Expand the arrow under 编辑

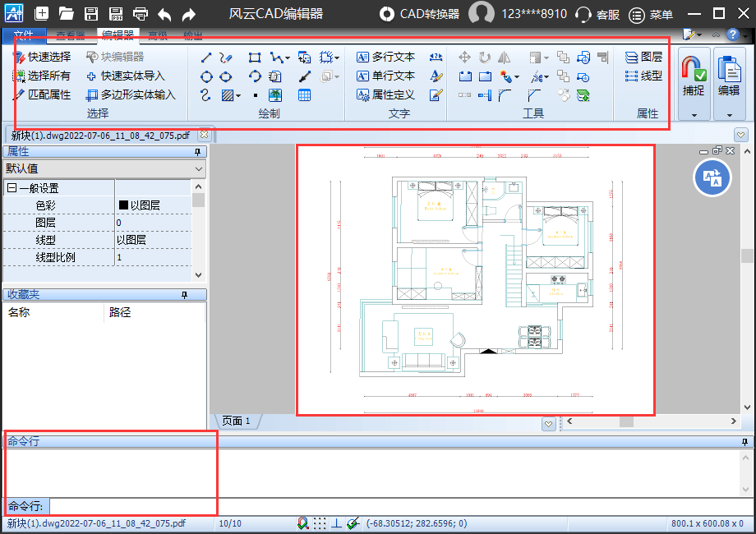[729, 115]
